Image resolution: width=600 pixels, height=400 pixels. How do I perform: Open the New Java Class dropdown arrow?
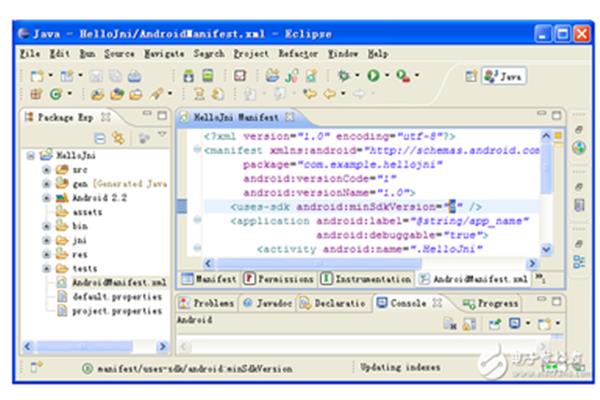click(69, 93)
